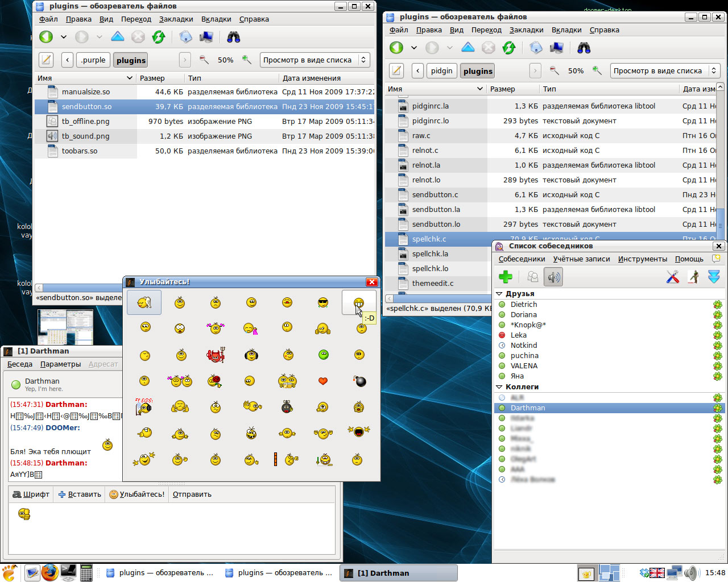Click crossed tools icon in buddy list
Image resolution: width=728 pixels, height=582 pixels.
point(673,277)
